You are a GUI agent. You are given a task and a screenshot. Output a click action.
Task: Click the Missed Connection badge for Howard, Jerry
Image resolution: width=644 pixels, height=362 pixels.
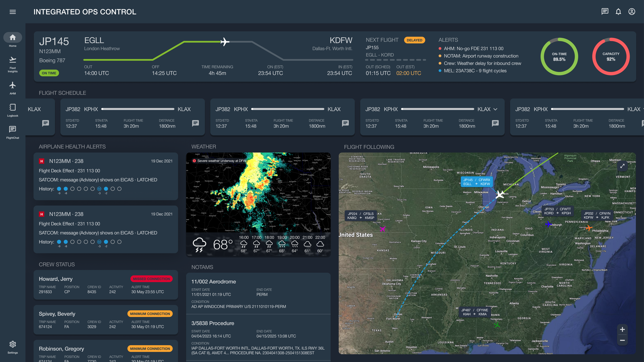click(x=151, y=279)
